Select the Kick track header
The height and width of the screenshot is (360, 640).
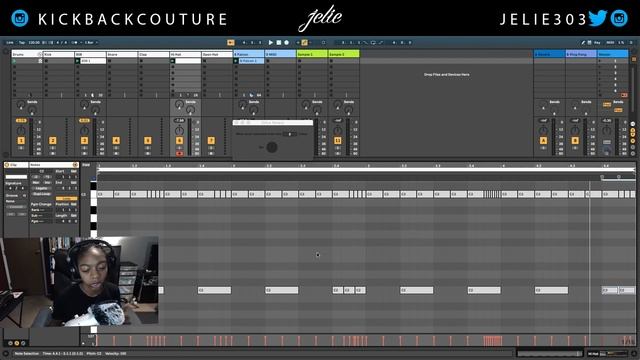coord(59,54)
